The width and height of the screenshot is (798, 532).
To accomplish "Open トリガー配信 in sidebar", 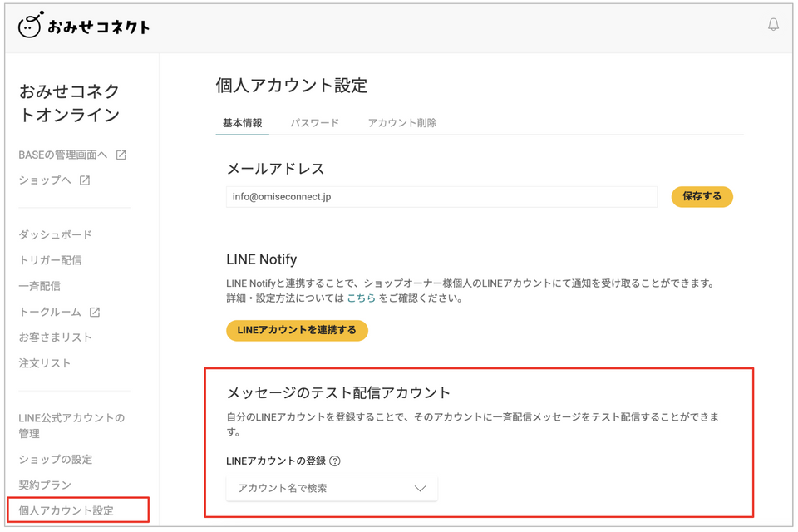I will click(50, 260).
